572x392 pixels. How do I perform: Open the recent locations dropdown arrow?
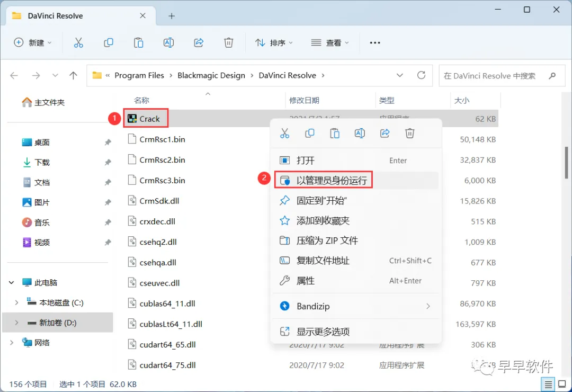55,76
